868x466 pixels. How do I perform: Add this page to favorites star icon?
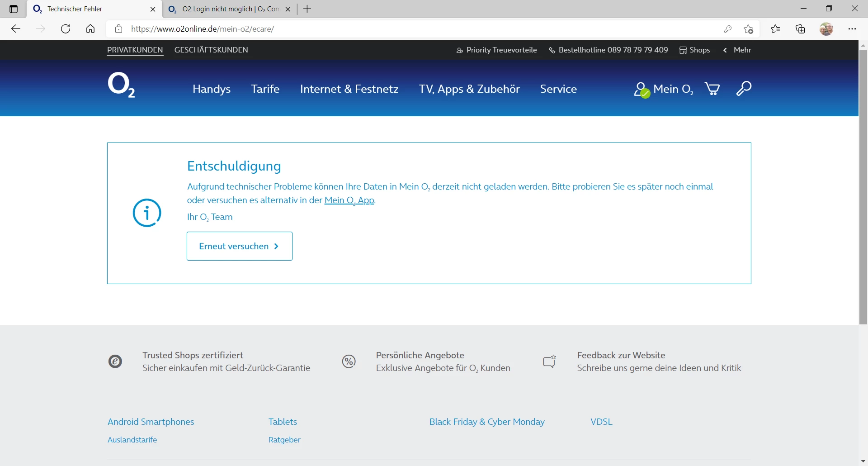pyautogui.click(x=748, y=29)
